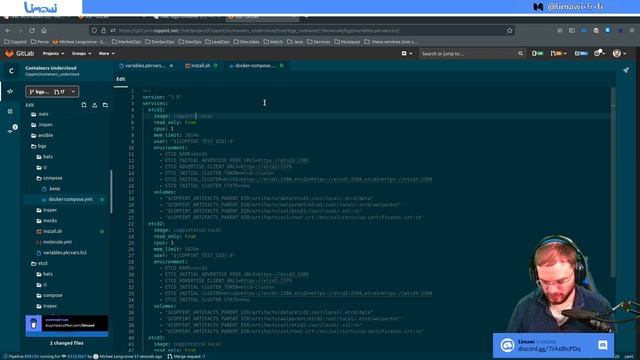This screenshot has width=640, height=360.
Task: Open the DevOps bookmarks folder
Action: click(189, 42)
